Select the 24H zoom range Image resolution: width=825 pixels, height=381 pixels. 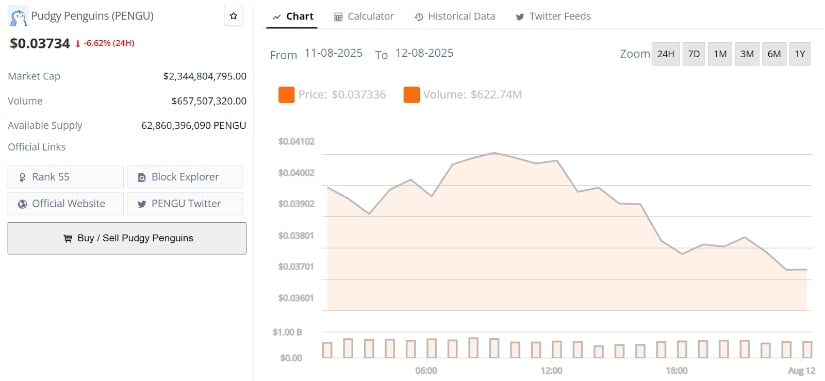[x=666, y=54]
